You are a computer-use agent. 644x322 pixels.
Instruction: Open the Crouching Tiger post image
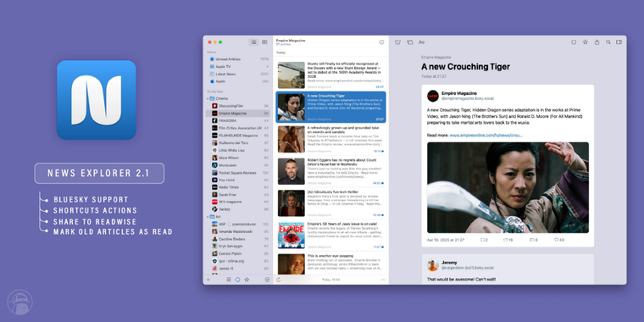click(508, 188)
